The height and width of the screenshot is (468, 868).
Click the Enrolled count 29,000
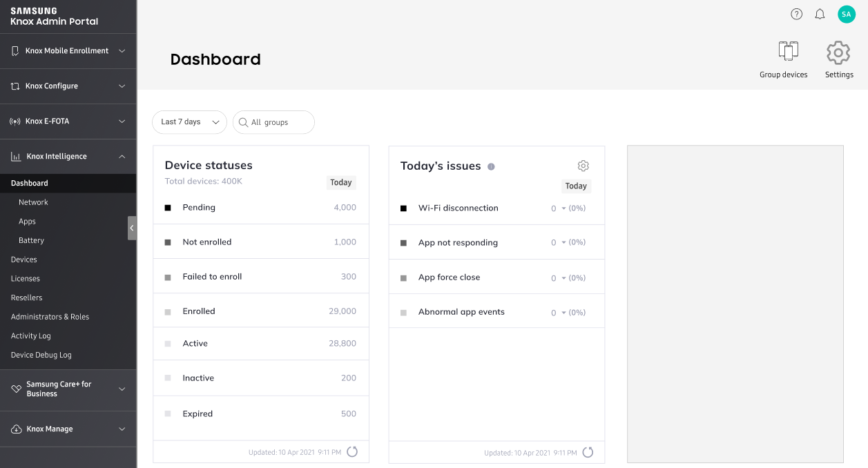pos(343,311)
